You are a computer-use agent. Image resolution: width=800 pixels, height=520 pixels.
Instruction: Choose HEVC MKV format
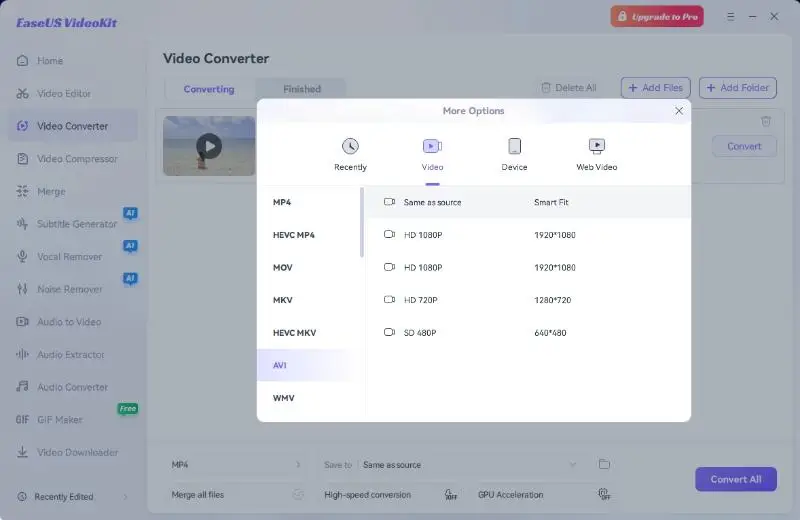(x=309, y=333)
